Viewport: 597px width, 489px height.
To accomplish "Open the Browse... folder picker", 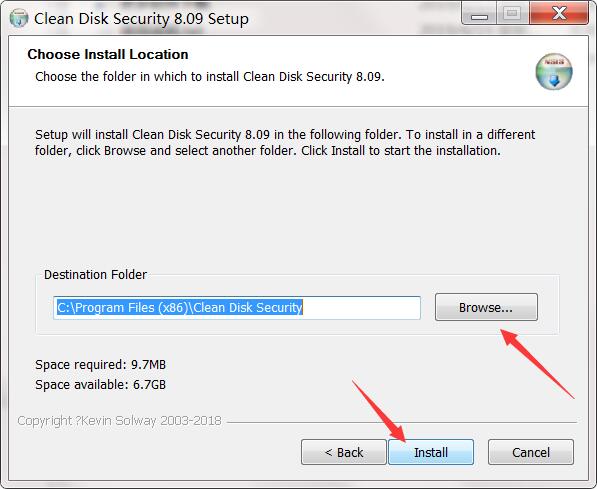I will 486,307.
